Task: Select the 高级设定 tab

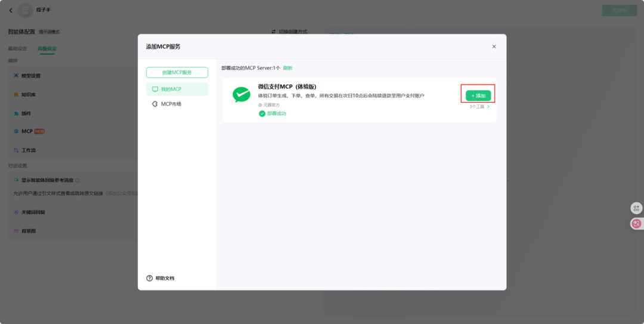Action: tap(47, 48)
